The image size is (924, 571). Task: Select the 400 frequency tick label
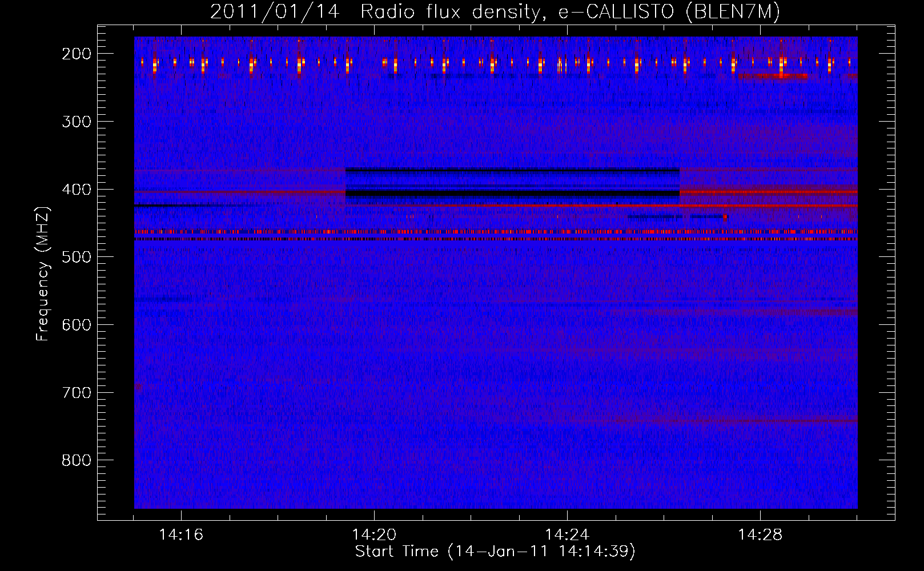[77, 190]
